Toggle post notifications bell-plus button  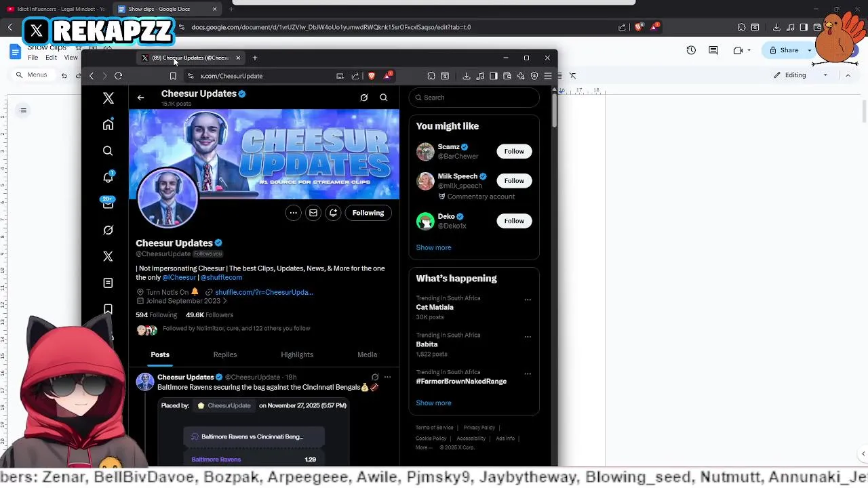coord(333,213)
